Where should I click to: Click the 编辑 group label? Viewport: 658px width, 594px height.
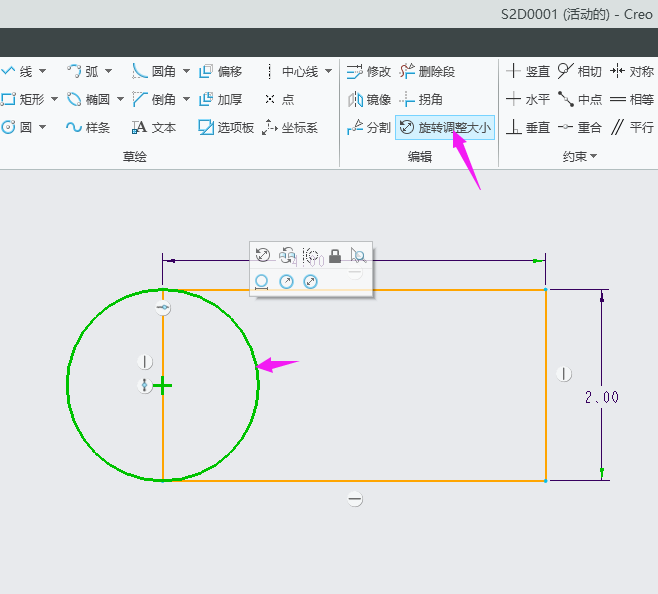(420, 157)
